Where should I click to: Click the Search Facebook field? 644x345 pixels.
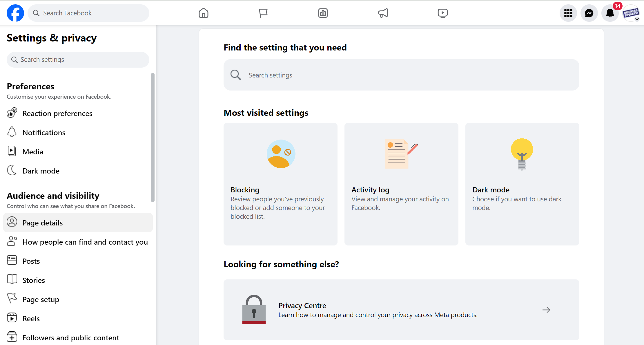(x=88, y=13)
